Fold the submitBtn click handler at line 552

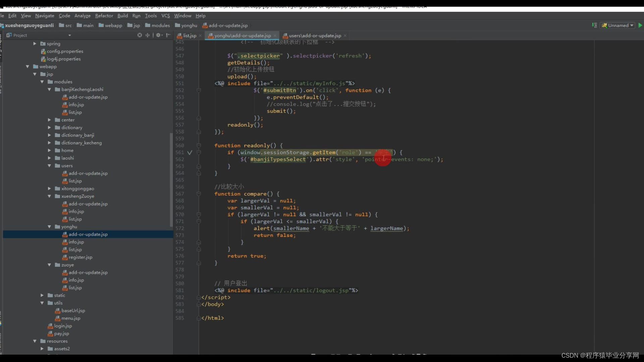pos(199,90)
